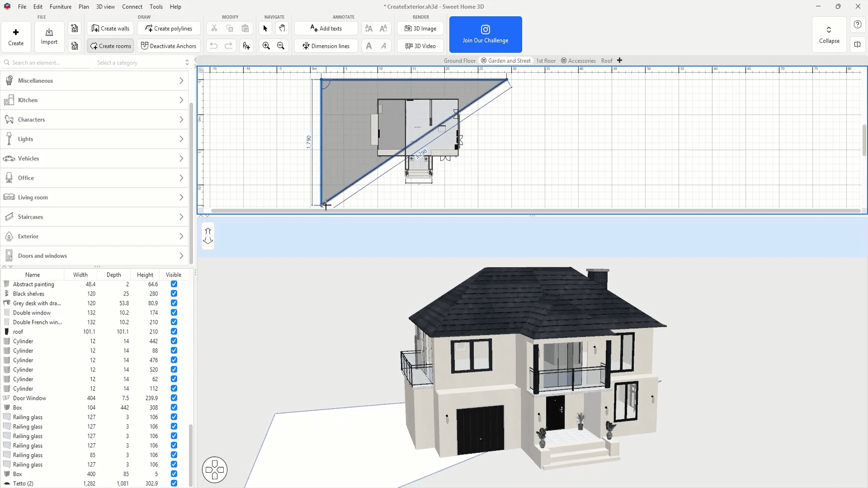The width and height of the screenshot is (868, 488).
Task: Open the File menu
Action: 22,7
